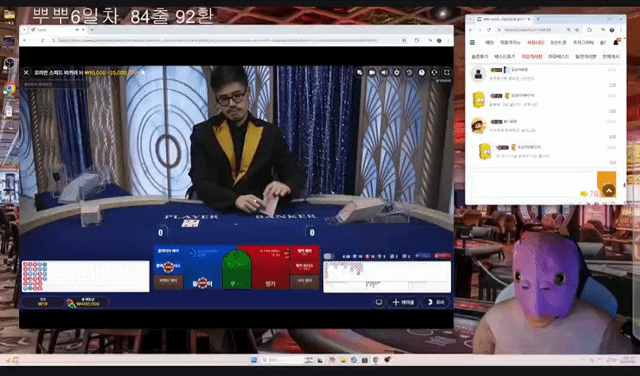
Task: Open the chat bubble icon near +Table
Action: (x=379, y=302)
